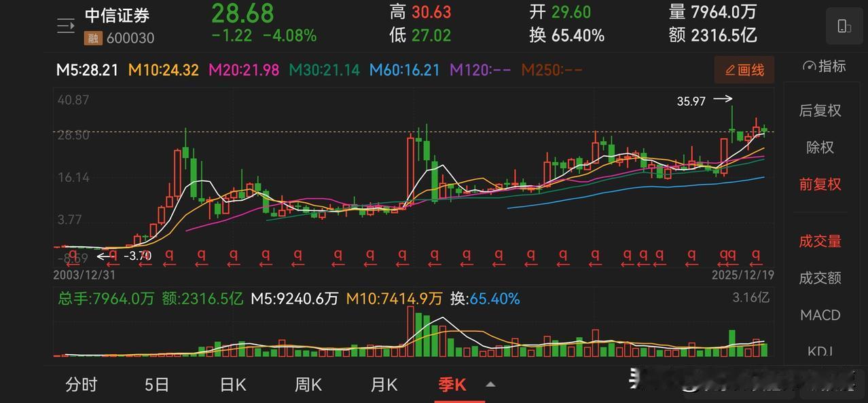Screen dimensions: 868x403
Task: Click the end date 2025/12/19
Action: (x=742, y=275)
